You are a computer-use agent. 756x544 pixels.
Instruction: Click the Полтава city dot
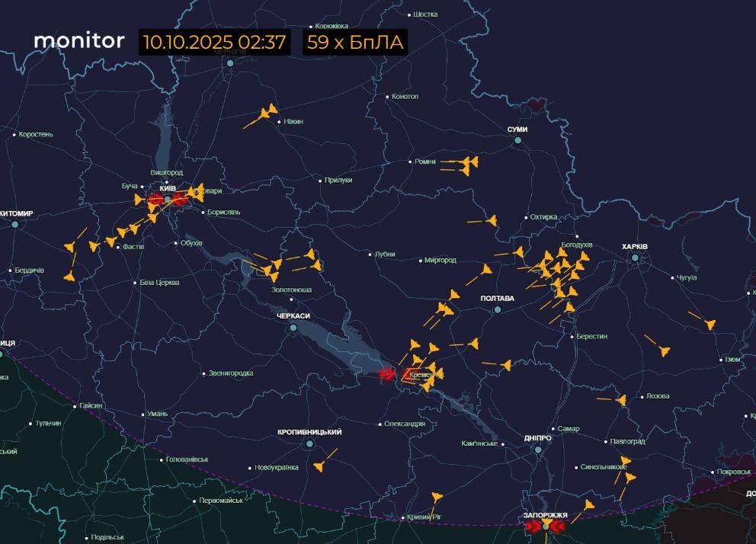498,310
